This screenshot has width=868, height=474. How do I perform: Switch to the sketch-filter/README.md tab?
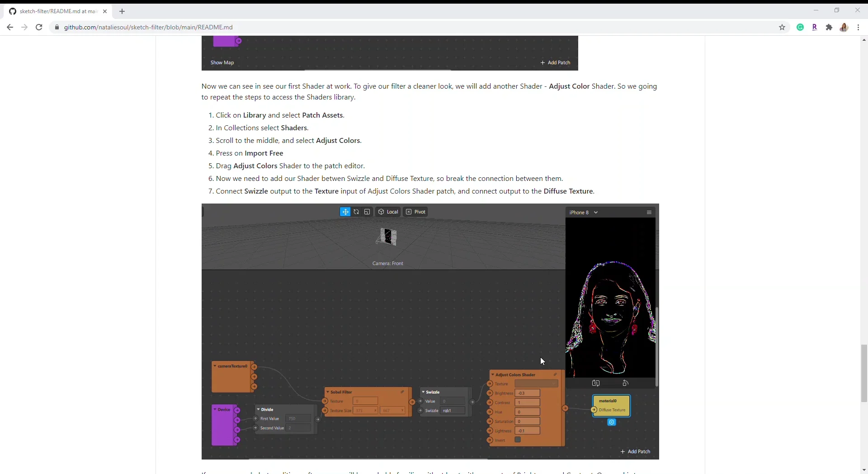(x=59, y=11)
